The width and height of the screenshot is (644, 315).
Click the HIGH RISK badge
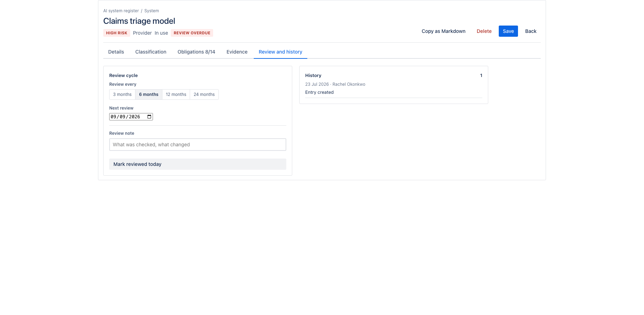pyautogui.click(x=117, y=33)
